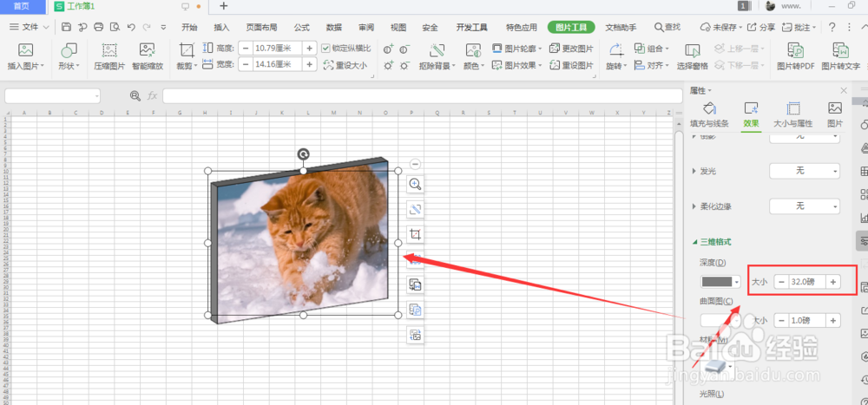Increase depth size 32.0磅 with plus
Image resolution: width=868 pixels, height=405 pixels.
(x=833, y=282)
